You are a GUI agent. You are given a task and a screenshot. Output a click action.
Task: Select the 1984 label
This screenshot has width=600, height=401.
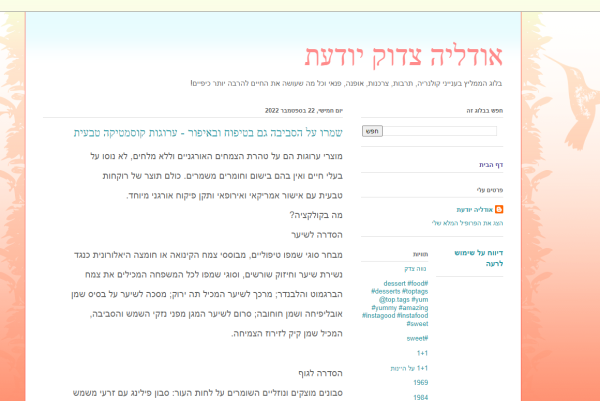[421, 396]
